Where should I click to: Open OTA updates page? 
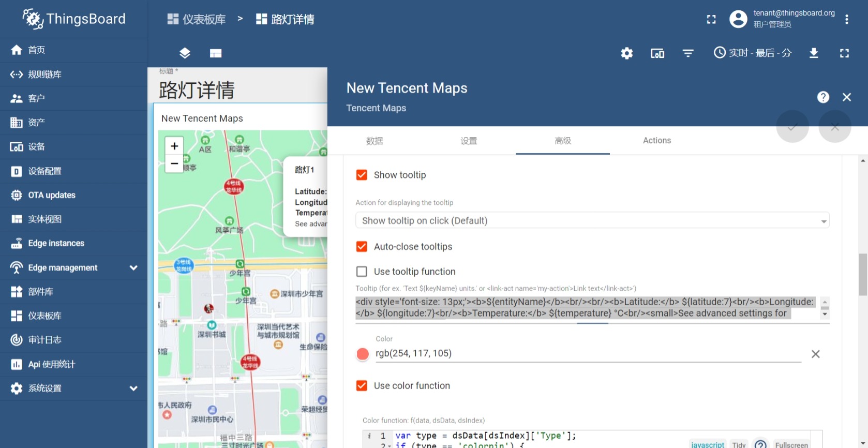73,195
